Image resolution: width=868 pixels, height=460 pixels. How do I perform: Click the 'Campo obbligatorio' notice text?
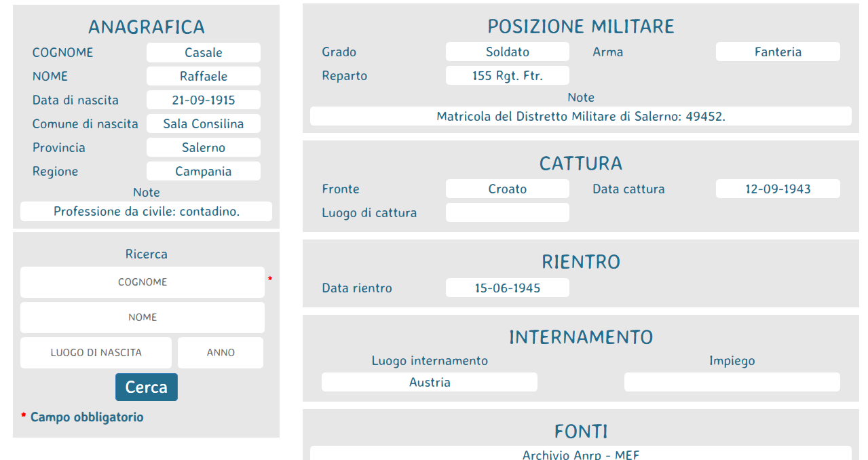87,417
